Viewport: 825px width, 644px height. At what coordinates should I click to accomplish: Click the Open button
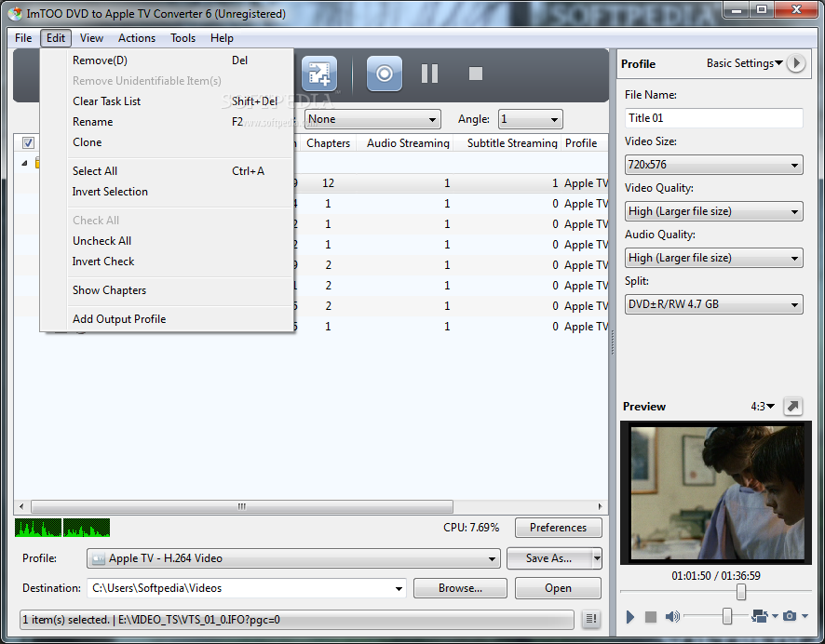pyautogui.click(x=559, y=588)
